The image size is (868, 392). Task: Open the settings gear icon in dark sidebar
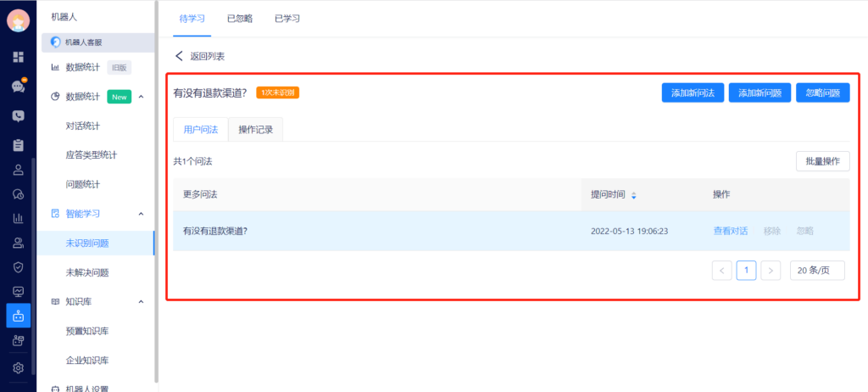pos(19,367)
